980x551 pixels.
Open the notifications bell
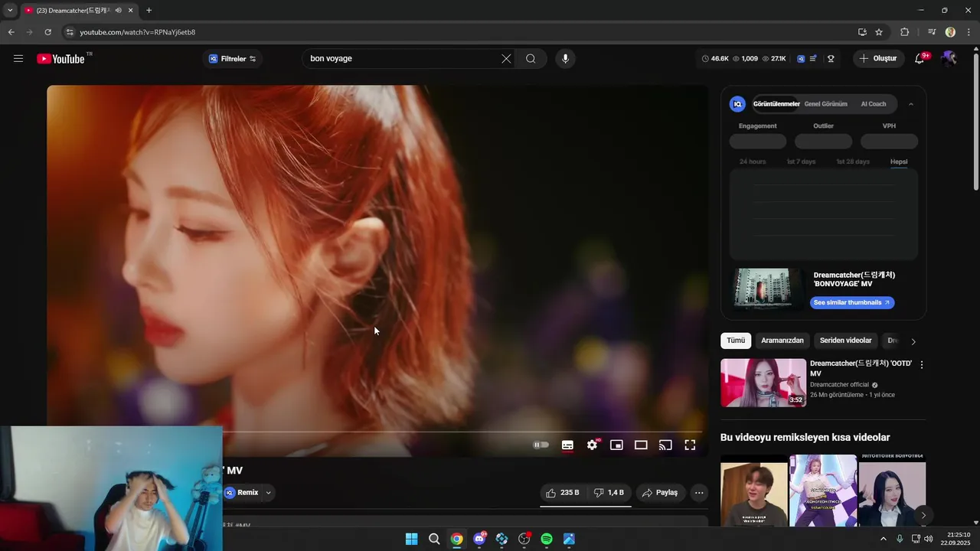[920, 59]
